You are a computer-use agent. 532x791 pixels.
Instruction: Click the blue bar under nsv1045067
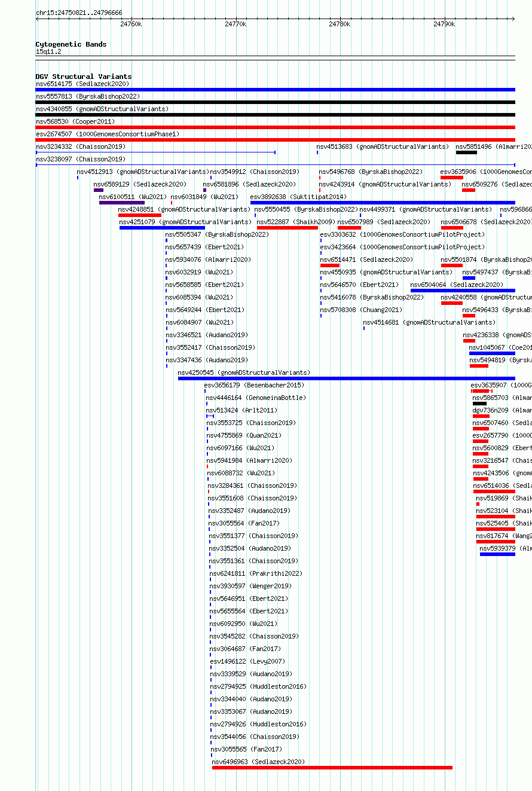[x=492, y=353]
